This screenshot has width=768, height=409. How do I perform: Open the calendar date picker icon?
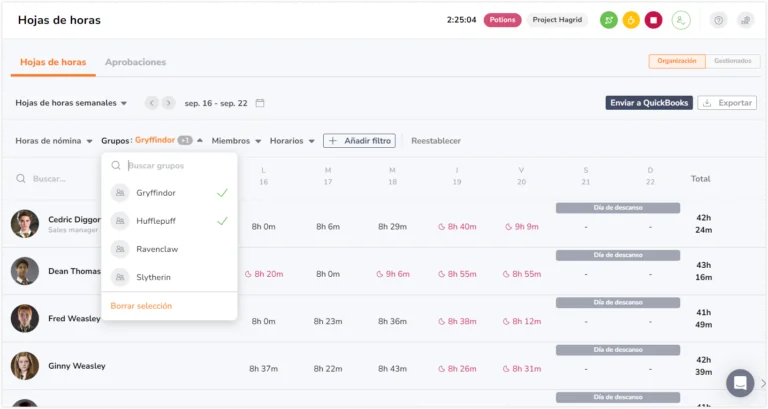[x=260, y=103]
